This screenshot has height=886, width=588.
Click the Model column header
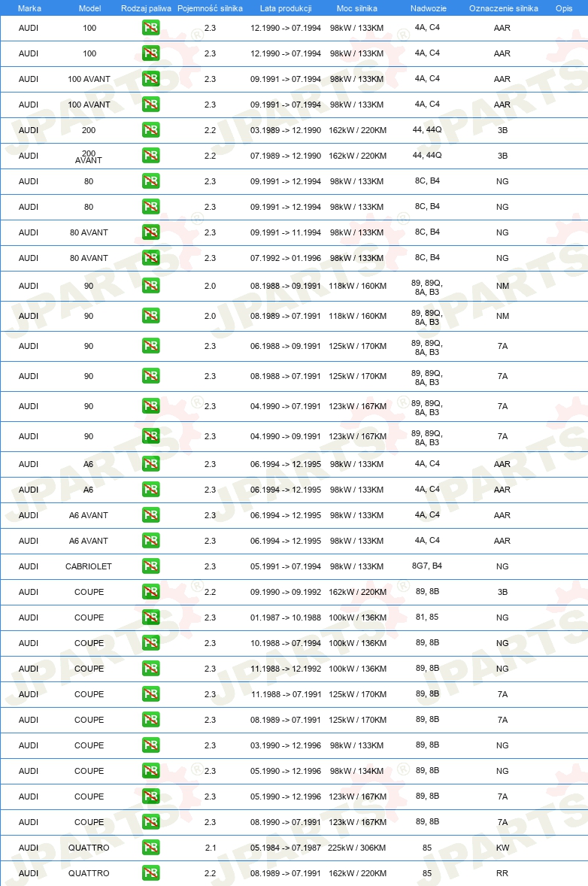[x=89, y=8]
